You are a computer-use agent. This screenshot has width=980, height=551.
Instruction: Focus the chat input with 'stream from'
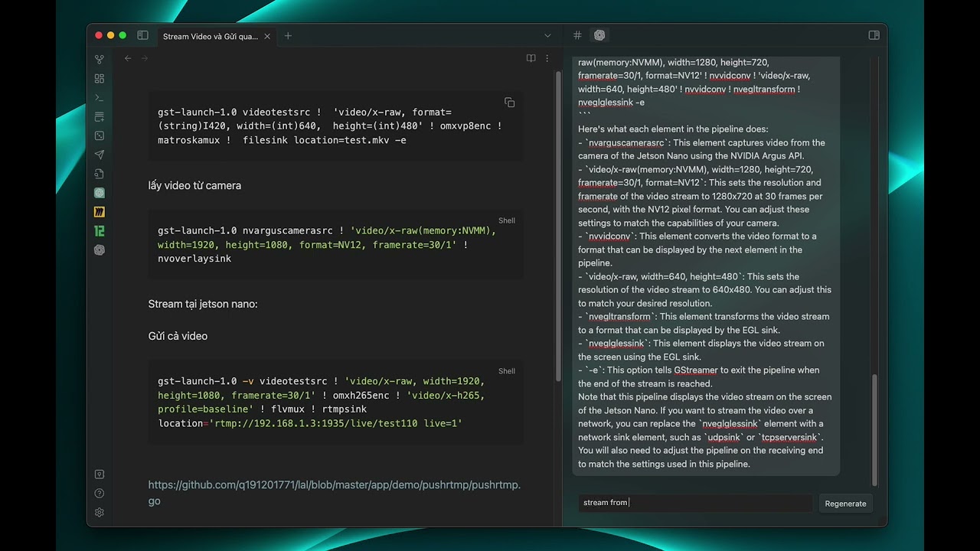click(695, 503)
